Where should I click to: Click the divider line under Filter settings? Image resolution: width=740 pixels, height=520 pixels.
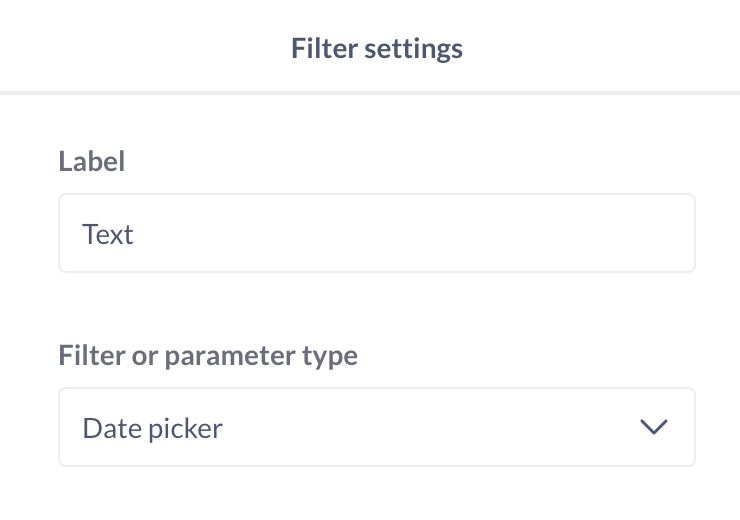(x=370, y=93)
